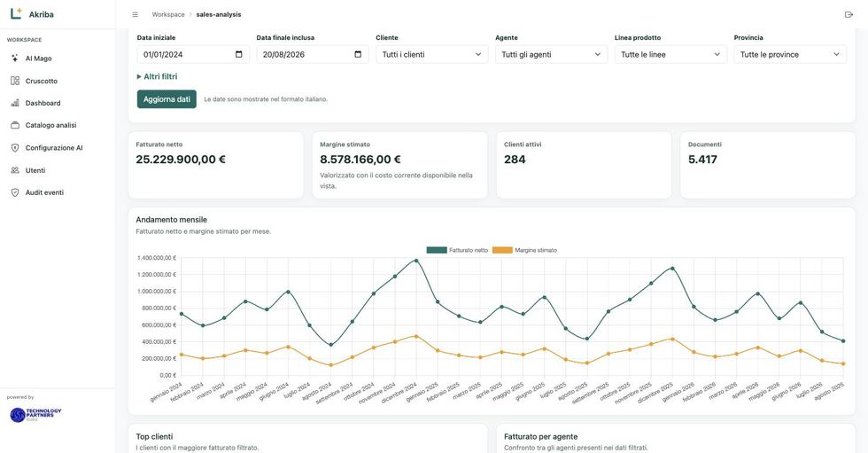Toggle Margine stimato legend swatch
Image resolution: width=868 pixels, height=453 pixels.
502,250
